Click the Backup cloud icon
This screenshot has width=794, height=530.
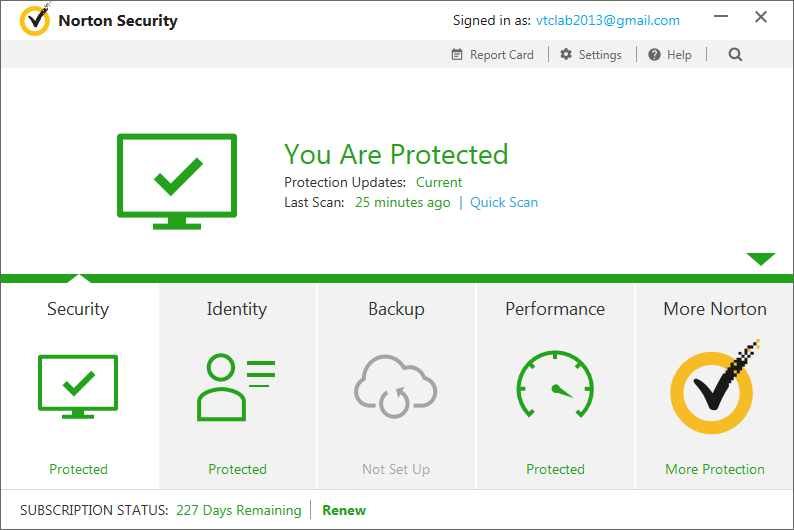point(396,386)
